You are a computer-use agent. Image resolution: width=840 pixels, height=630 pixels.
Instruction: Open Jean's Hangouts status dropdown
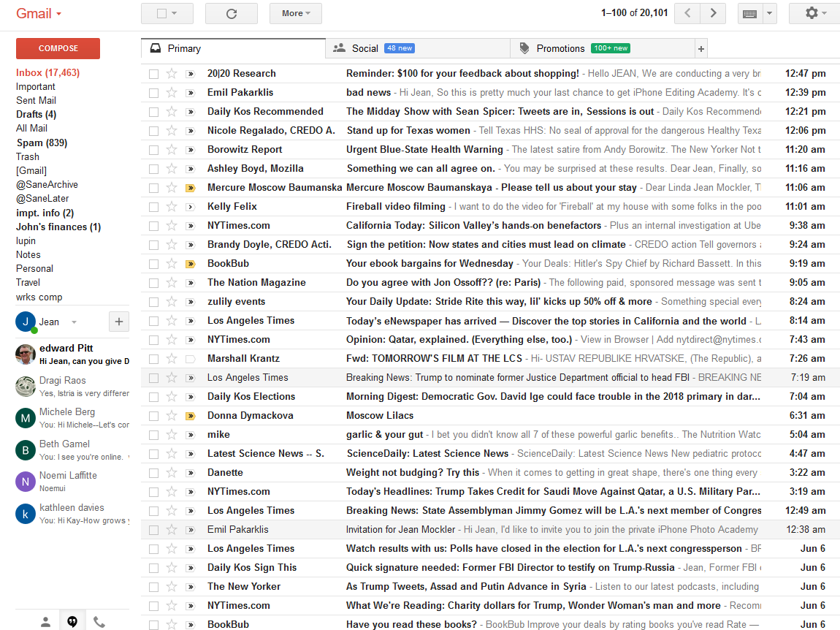(74, 322)
